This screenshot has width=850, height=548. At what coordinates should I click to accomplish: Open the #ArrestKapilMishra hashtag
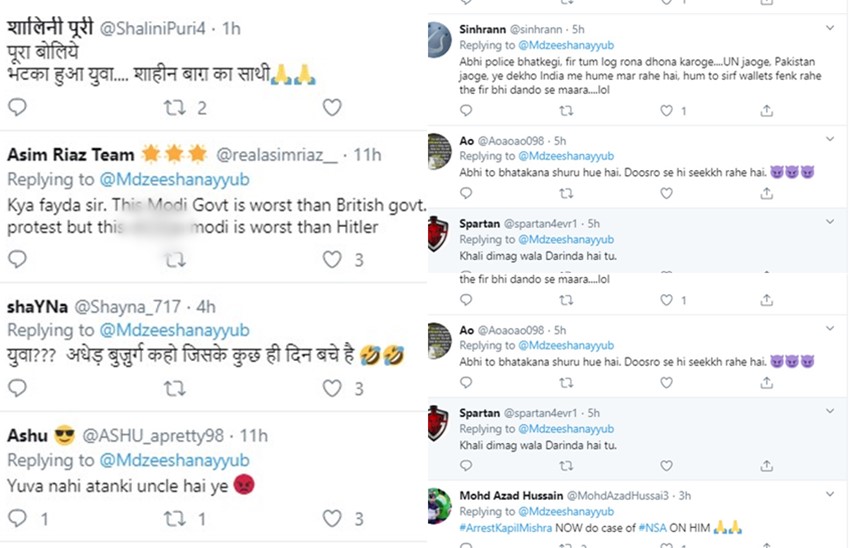(509, 526)
